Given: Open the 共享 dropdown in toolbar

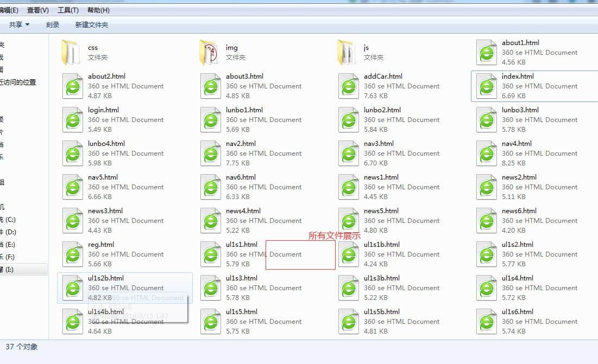Looking at the screenshot, I should (x=19, y=25).
